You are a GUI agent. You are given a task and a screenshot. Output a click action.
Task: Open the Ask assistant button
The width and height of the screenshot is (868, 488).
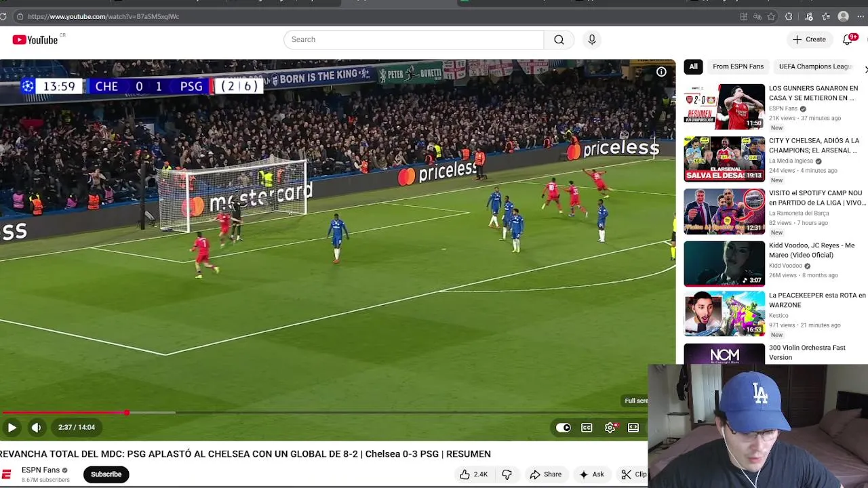[591, 474]
